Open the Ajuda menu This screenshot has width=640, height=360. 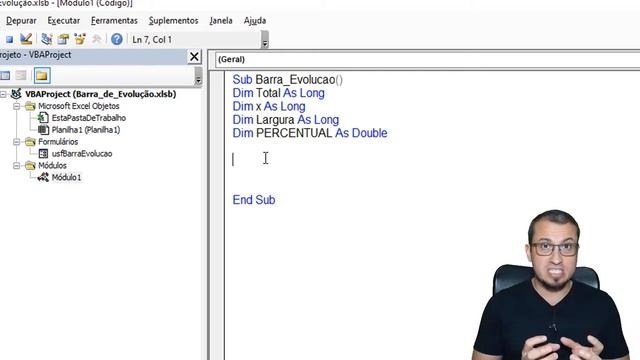[255, 20]
